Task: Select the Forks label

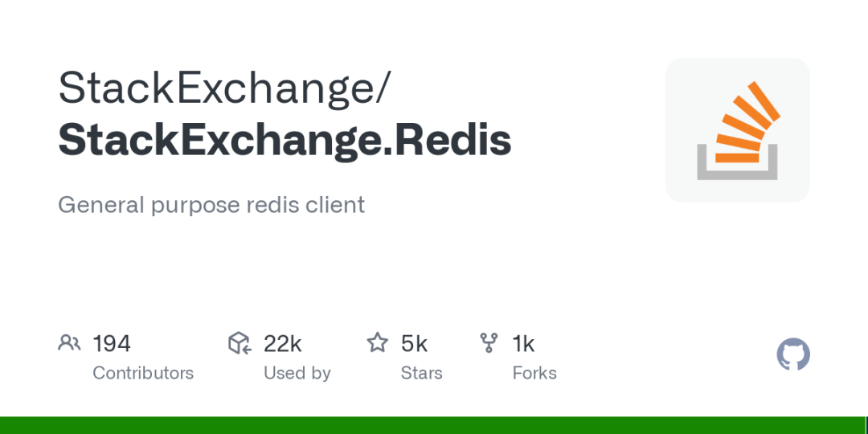Action: click(x=534, y=373)
